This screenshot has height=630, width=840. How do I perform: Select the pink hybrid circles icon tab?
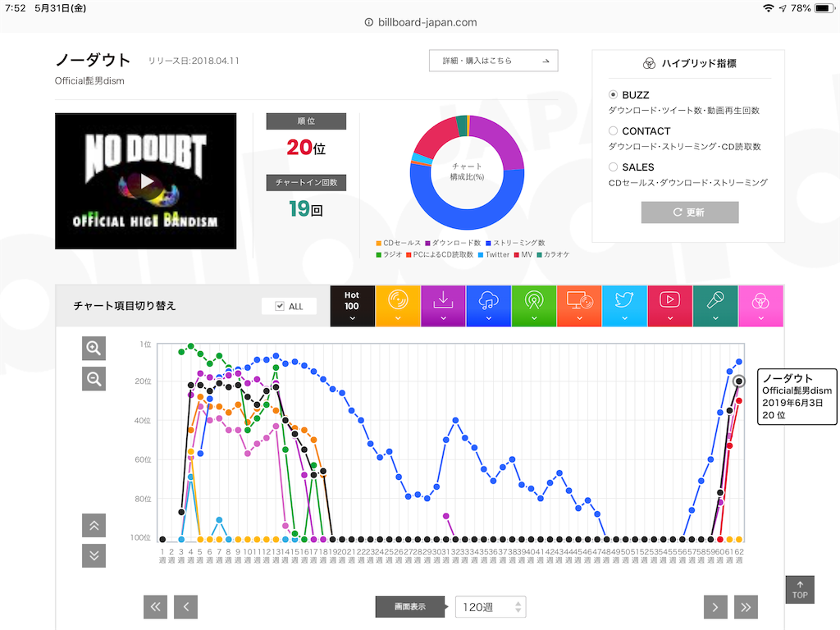(760, 306)
